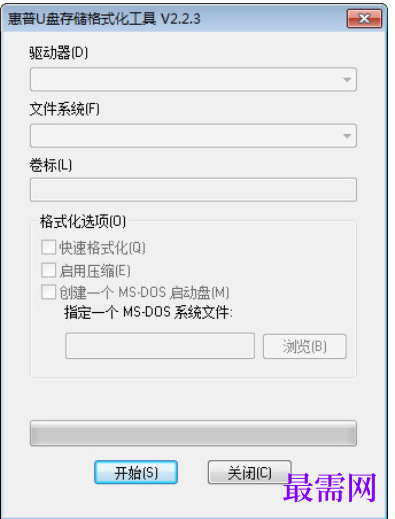The height and width of the screenshot is (519, 395).
Task: Close the 惠普U盘存储格式化工具 window
Action: click(x=364, y=18)
